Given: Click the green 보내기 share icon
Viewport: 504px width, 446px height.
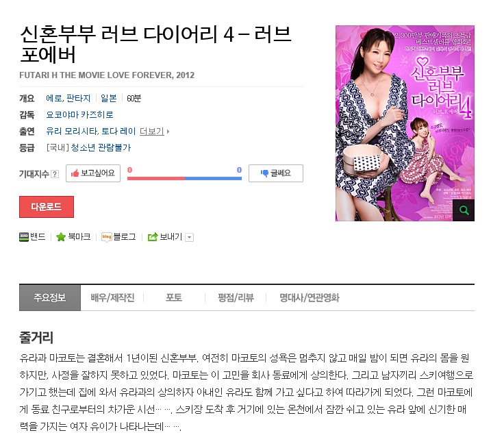Looking at the screenshot, I should pyautogui.click(x=153, y=237).
